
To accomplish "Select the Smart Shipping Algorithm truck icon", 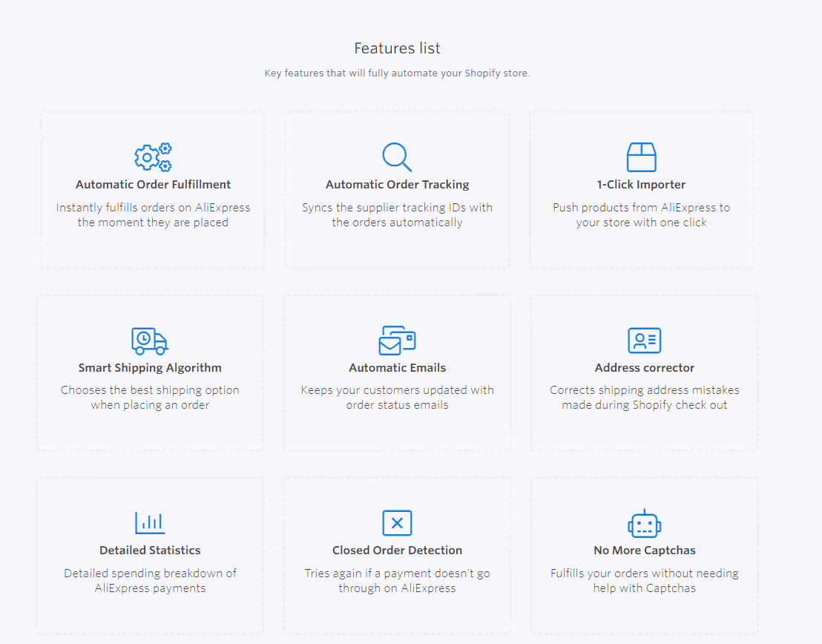I will pos(150,340).
